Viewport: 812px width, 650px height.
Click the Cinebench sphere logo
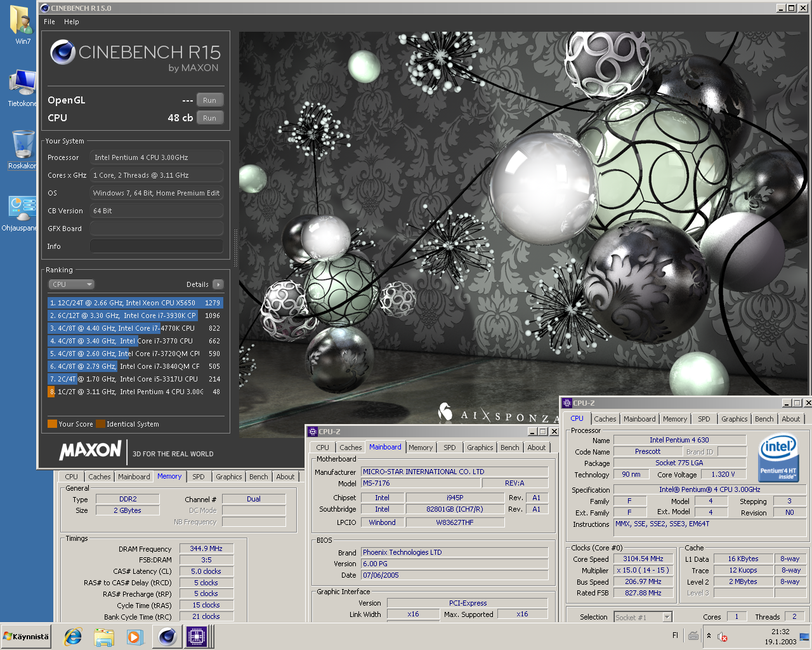(x=63, y=52)
